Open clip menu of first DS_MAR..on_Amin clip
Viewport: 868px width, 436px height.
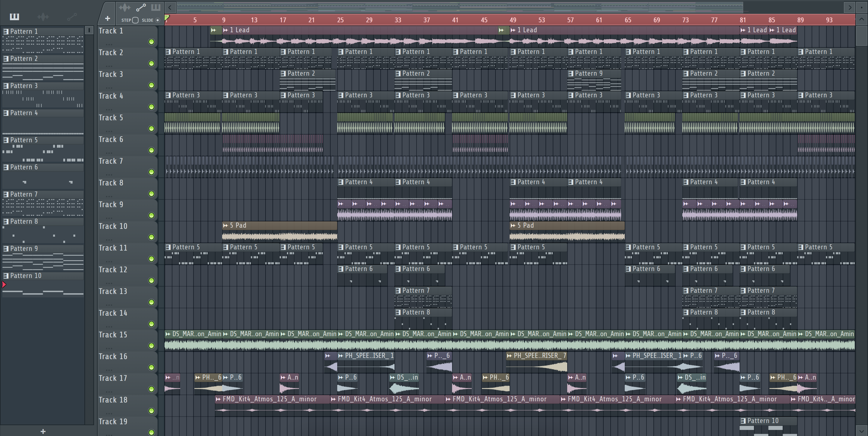tap(168, 334)
